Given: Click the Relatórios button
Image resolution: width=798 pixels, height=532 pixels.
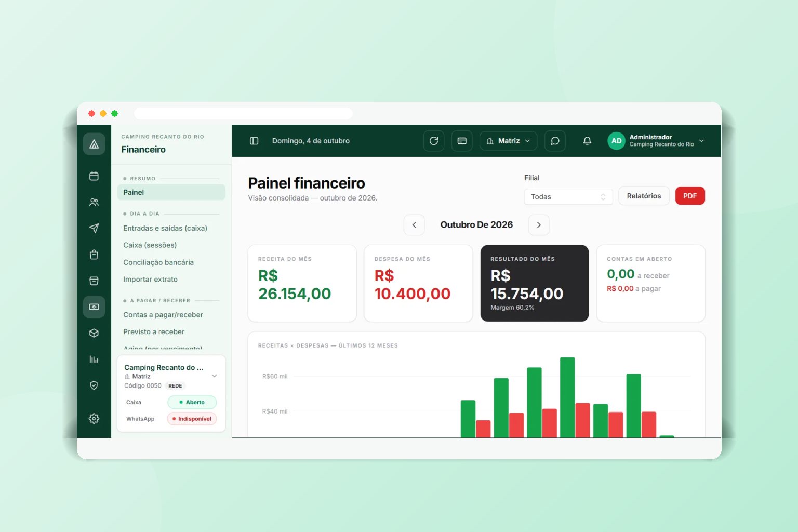Looking at the screenshot, I should coord(644,196).
